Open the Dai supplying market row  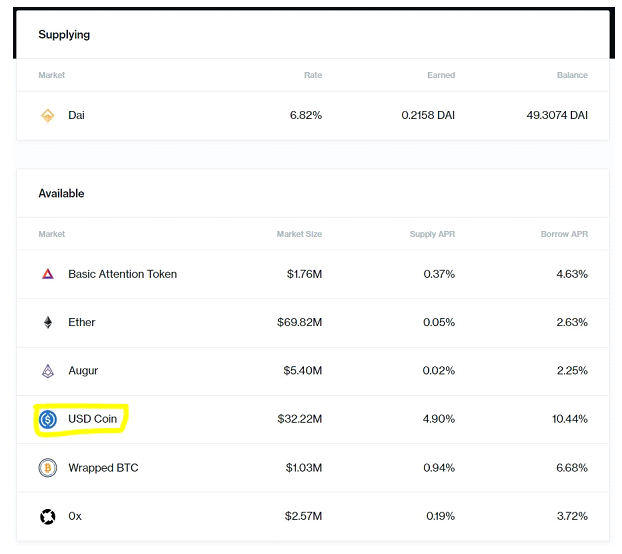point(76,116)
